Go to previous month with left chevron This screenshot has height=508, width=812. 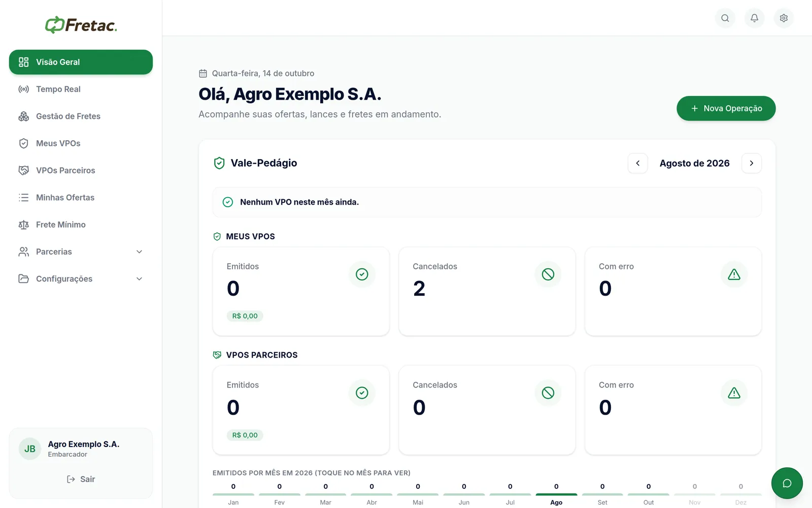(638, 163)
